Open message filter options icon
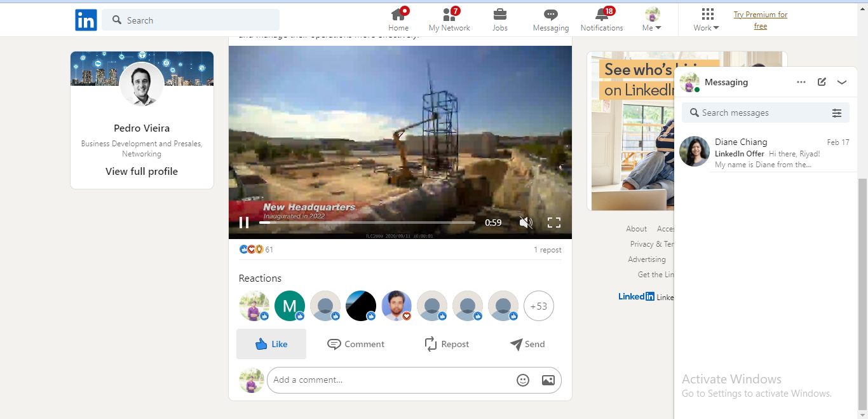868x419 pixels. (x=837, y=113)
